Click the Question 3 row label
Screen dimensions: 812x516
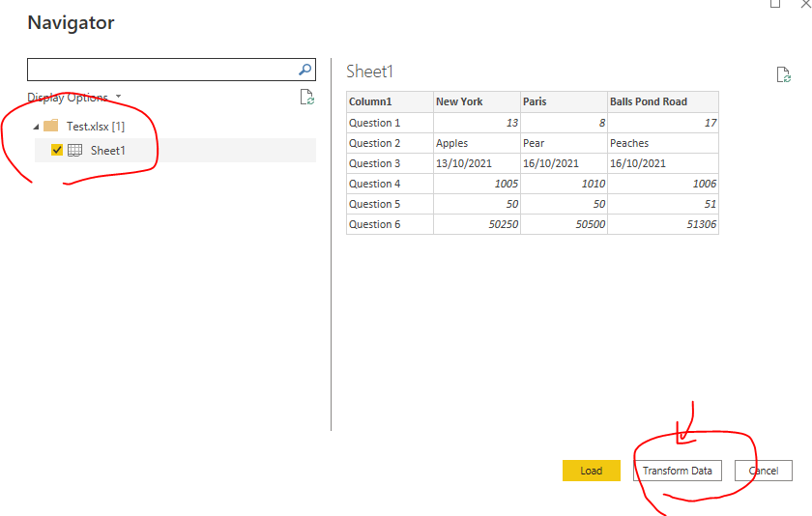pyautogui.click(x=390, y=163)
